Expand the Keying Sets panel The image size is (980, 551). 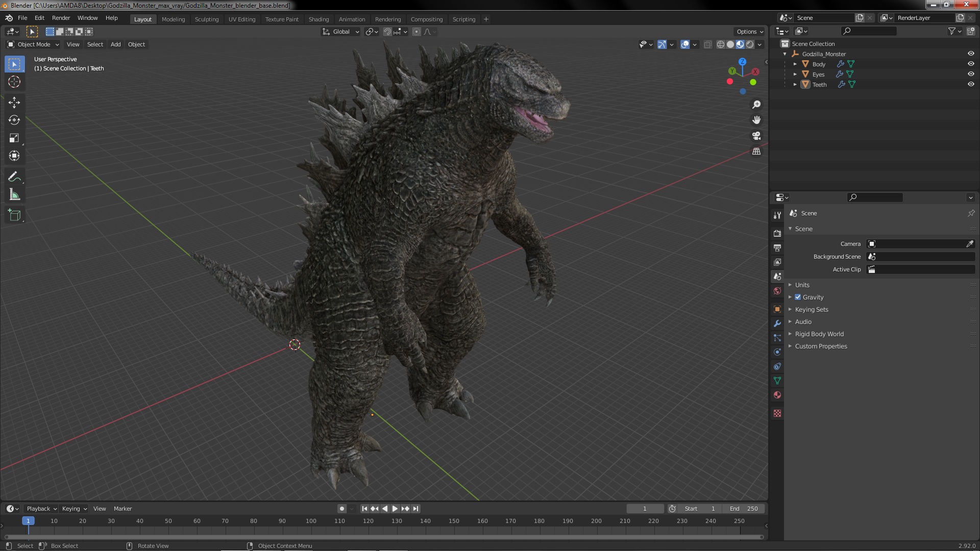coord(811,309)
